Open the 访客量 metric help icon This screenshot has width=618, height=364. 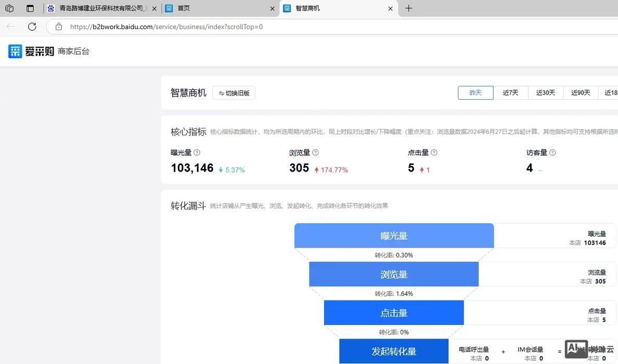552,152
